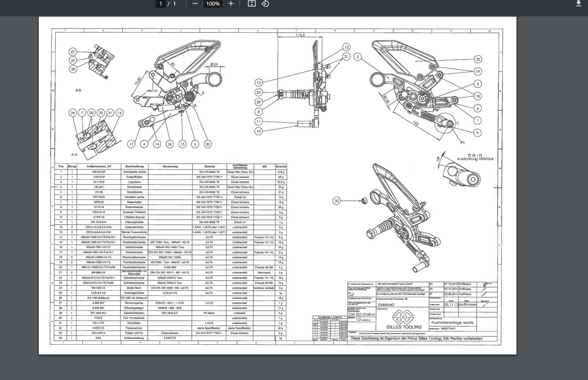Click the Gilles Tooling logo

tap(403, 320)
